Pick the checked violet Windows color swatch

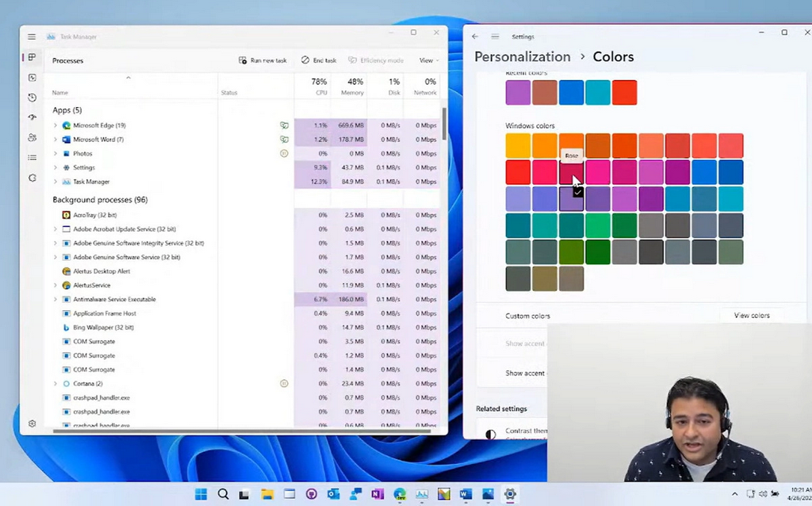(571, 199)
